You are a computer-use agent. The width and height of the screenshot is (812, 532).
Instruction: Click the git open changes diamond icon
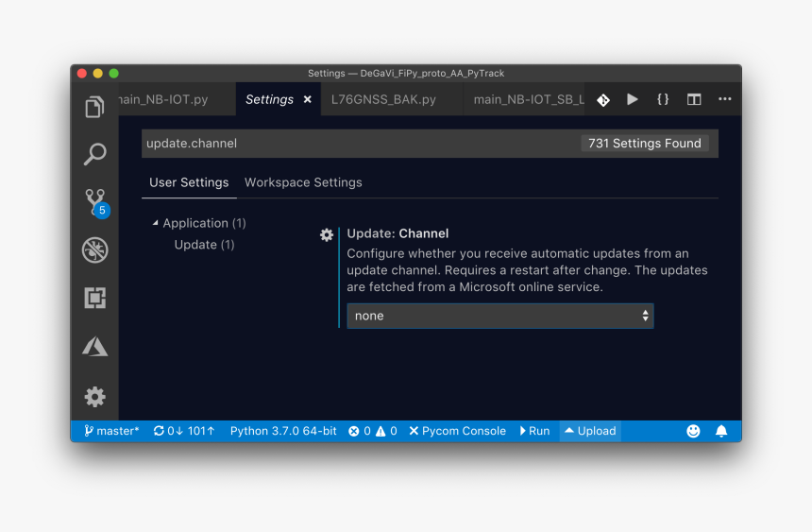pos(602,99)
